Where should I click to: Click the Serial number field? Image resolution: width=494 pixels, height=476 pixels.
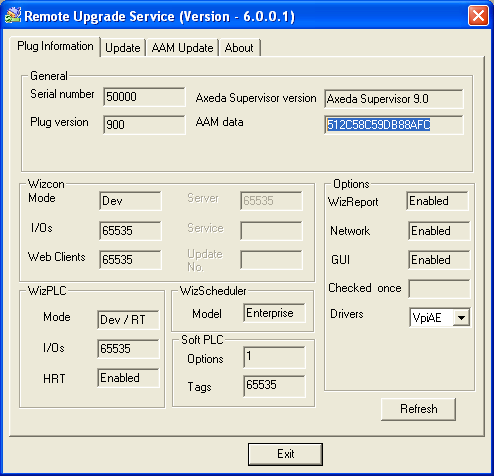tap(144, 97)
